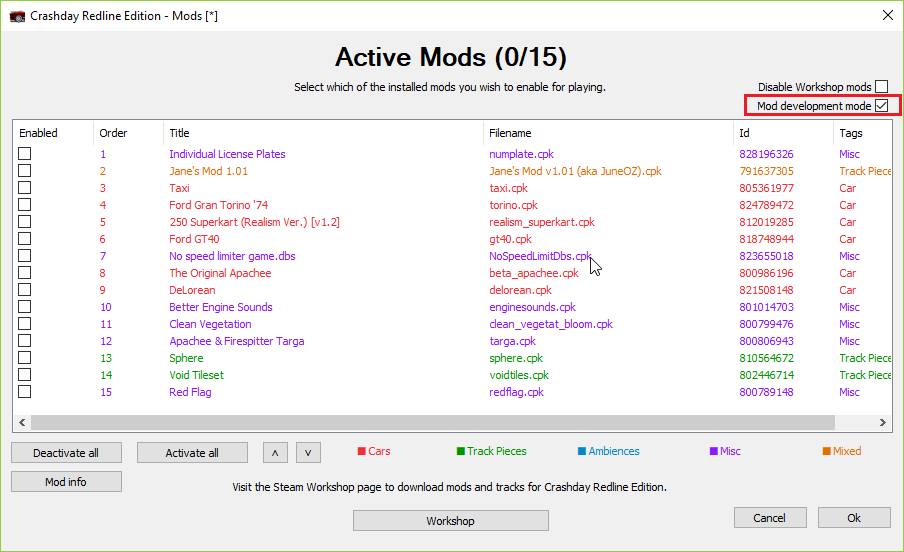The image size is (904, 552).
Task: Enable the Red Flag mod checkbox
Action: 24,392
